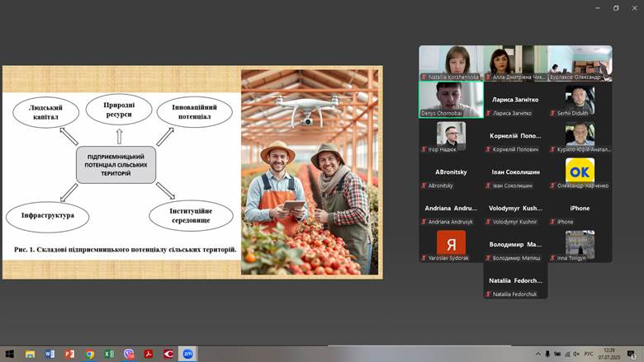Select Denys Chornobai's active video tile

450,99
